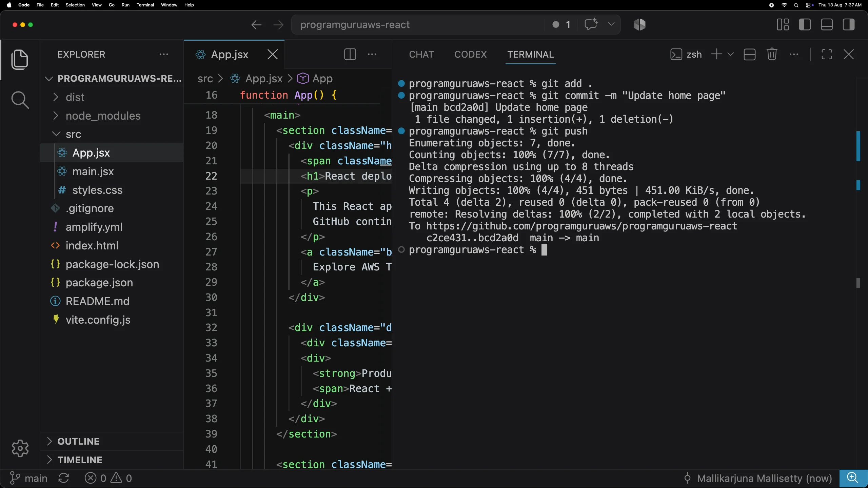
Task: Open package-lock.json file
Action: (x=112, y=264)
